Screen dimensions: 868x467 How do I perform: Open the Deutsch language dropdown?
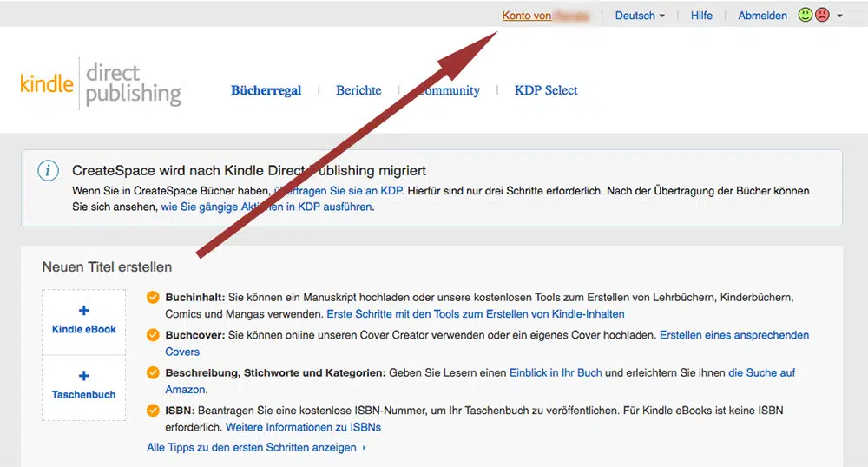click(640, 16)
